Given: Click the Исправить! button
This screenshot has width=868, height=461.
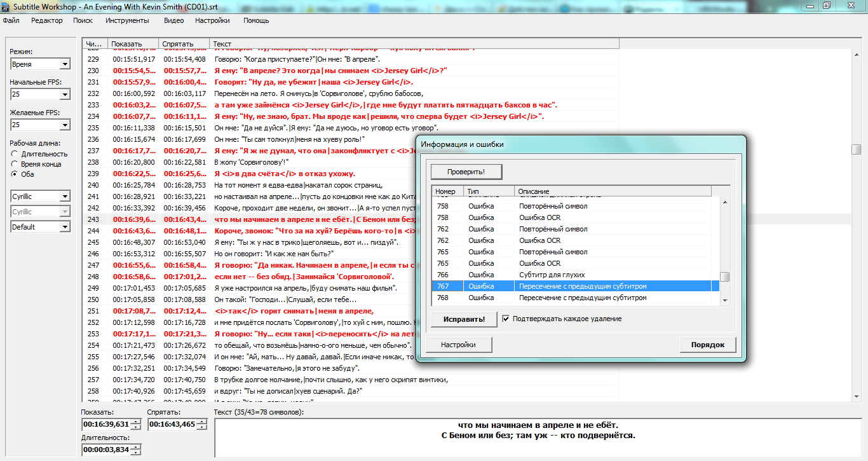Looking at the screenshot, I should click(x=466, y=319).
